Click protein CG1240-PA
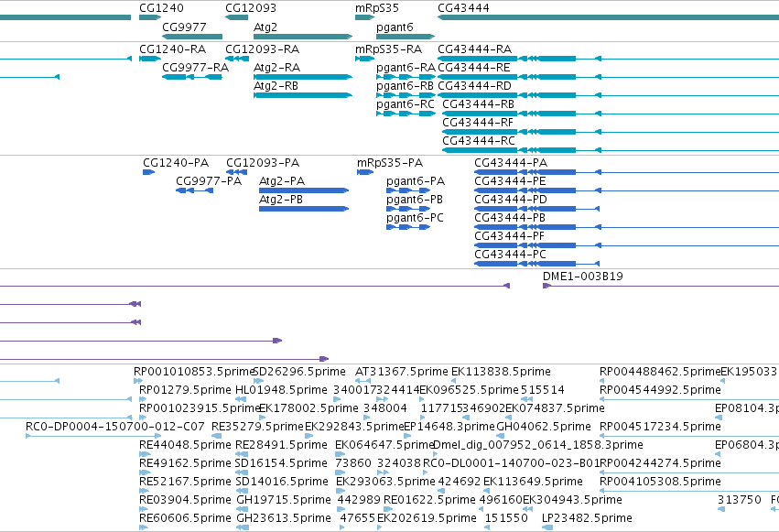 pos(176,163)
